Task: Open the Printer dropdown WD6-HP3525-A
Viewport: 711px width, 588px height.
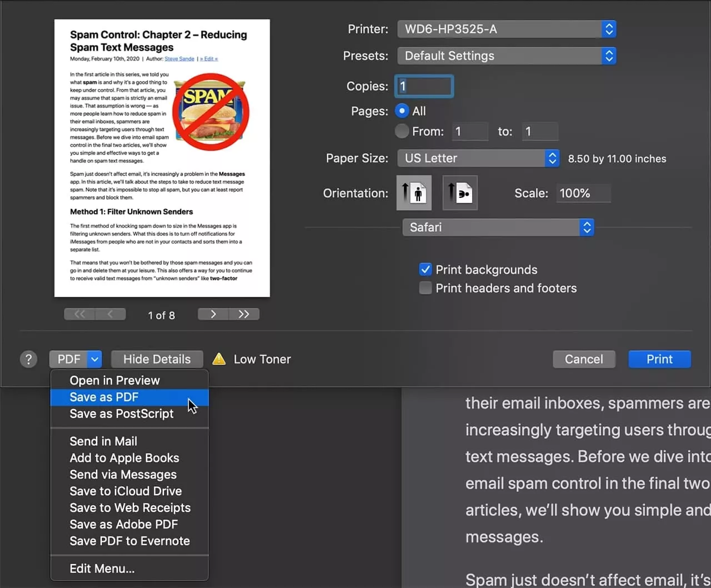Action: 507,29
